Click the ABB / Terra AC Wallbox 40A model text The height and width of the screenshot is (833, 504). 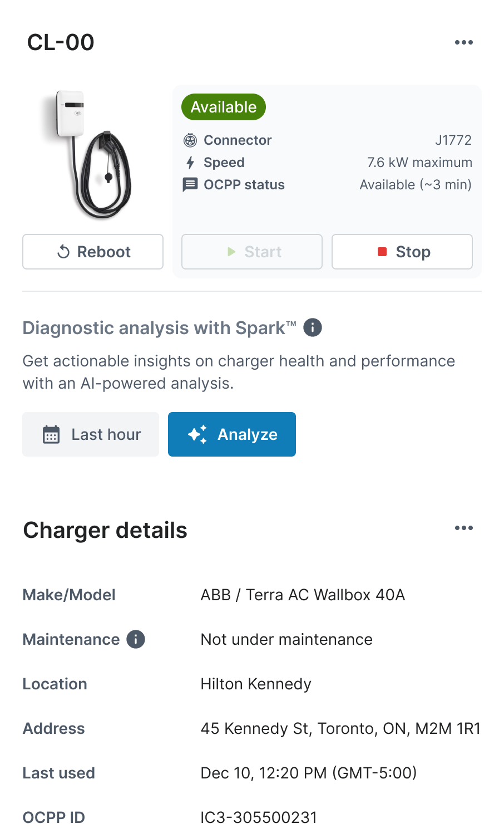pyautogui.click(x=303, y=595)
